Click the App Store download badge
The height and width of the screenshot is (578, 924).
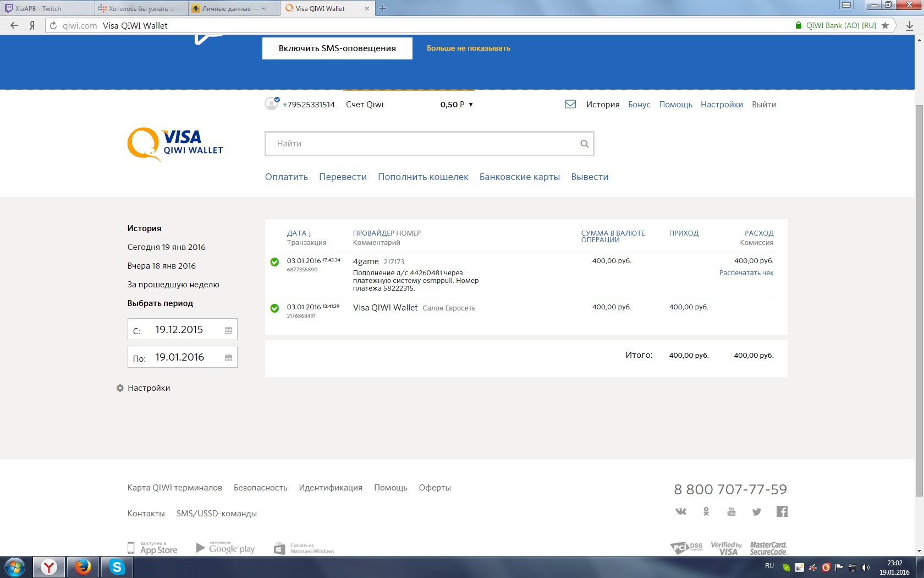tap(152, 548)
